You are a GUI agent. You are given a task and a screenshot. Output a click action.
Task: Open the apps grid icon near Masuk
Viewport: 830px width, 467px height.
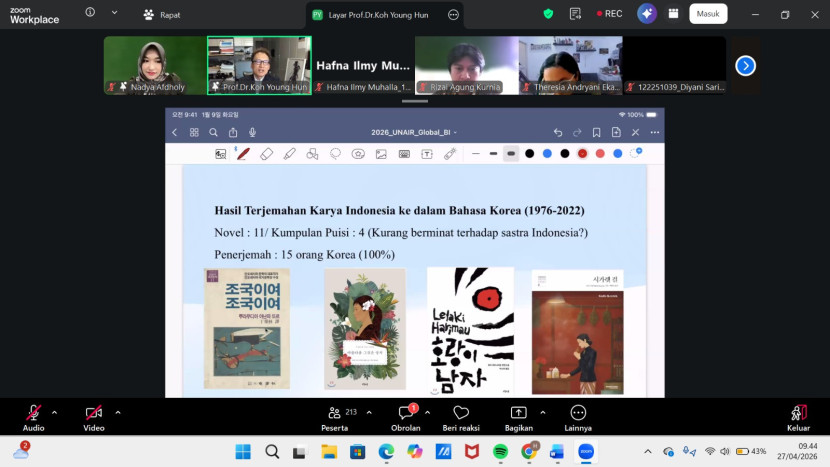point(673,14)
